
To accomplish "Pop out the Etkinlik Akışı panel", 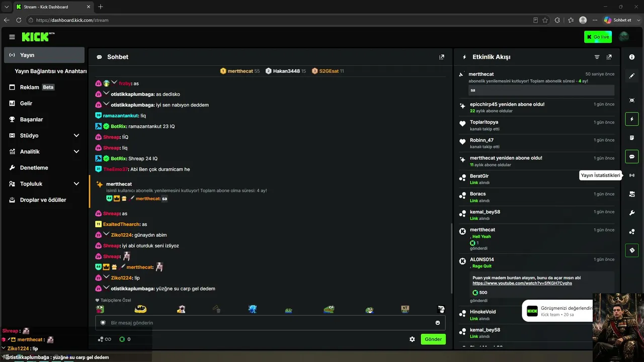I will pos(609,57).
